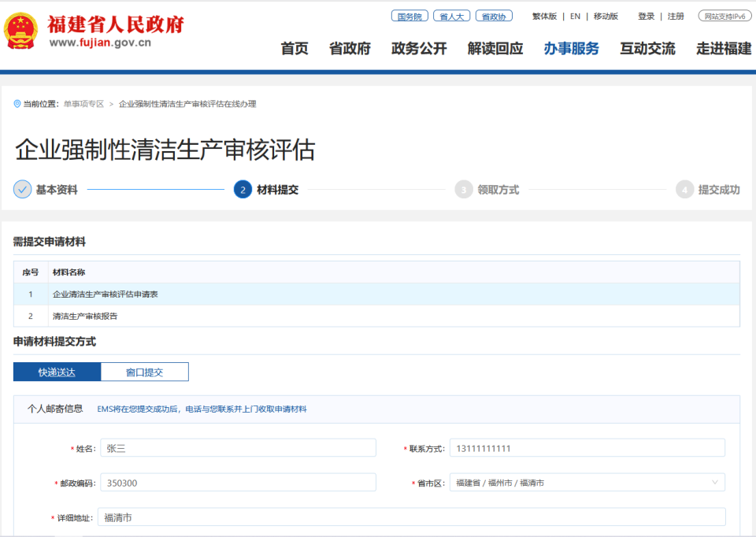The height and width of the screenshot is (537, 756).
Task: Click the 登录 login link
Action: click(646, 17)
